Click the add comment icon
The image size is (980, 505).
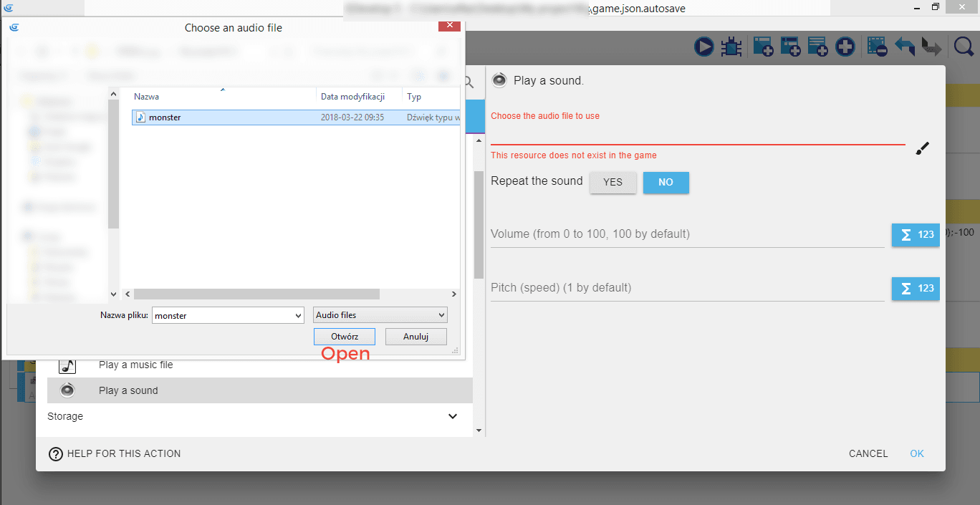(817, 47)
